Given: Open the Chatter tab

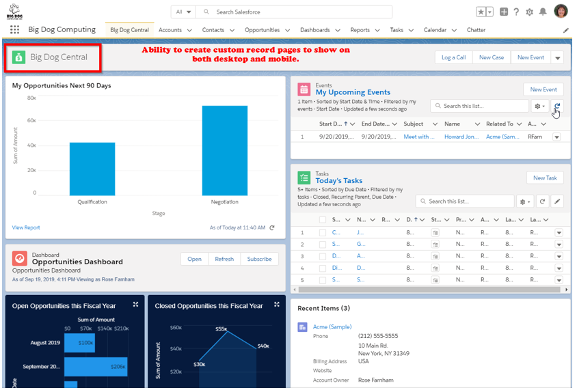Looking at the screenshot, I should [477, 30].
